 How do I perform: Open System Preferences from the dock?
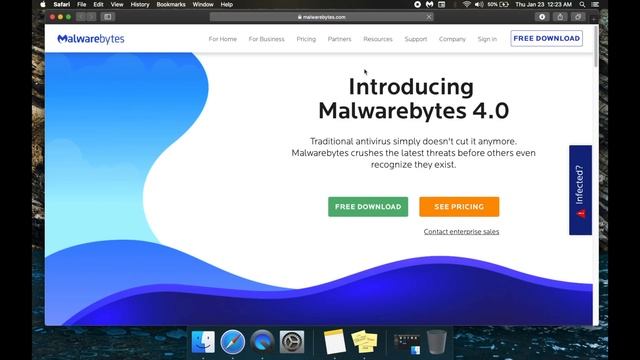(x=292, y=342)
